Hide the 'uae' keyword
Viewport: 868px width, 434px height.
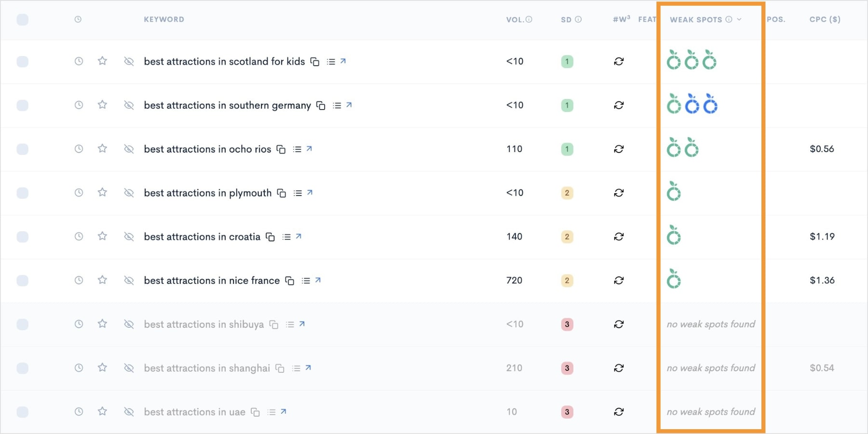[129, 412]
